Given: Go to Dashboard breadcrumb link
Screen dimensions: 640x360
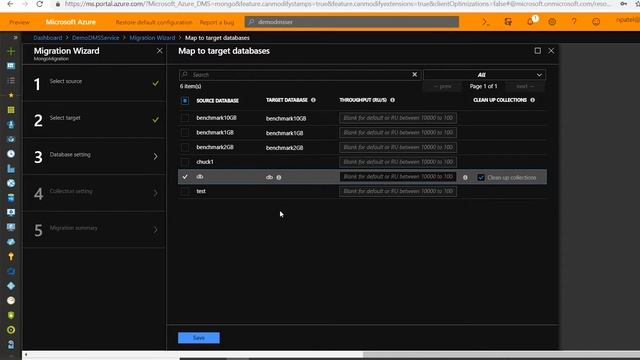Looking at the screenshot, I should click(x=48, y=38).
